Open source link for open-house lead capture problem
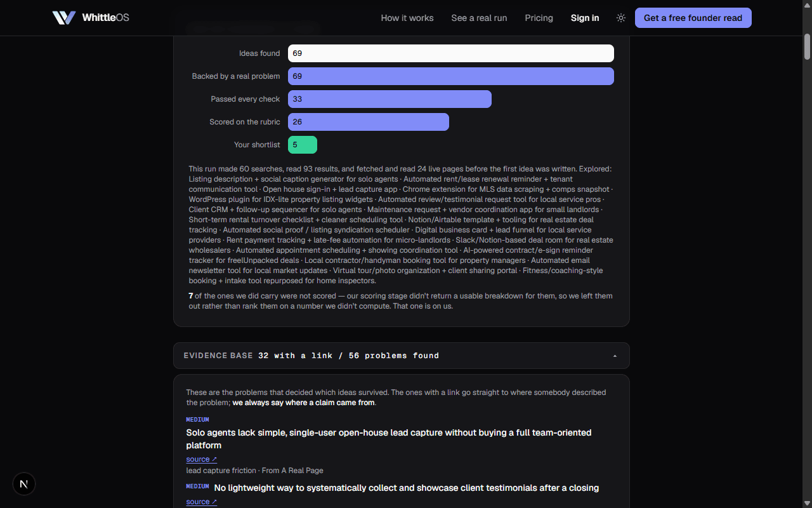The image size is (812, 508). tap(202, 459)
